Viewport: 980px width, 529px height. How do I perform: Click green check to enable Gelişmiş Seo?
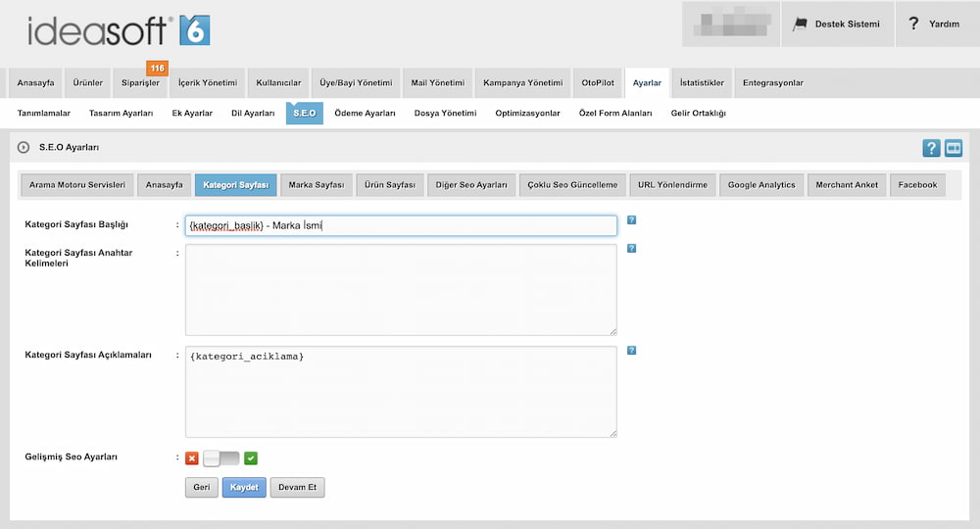point(251,457)
